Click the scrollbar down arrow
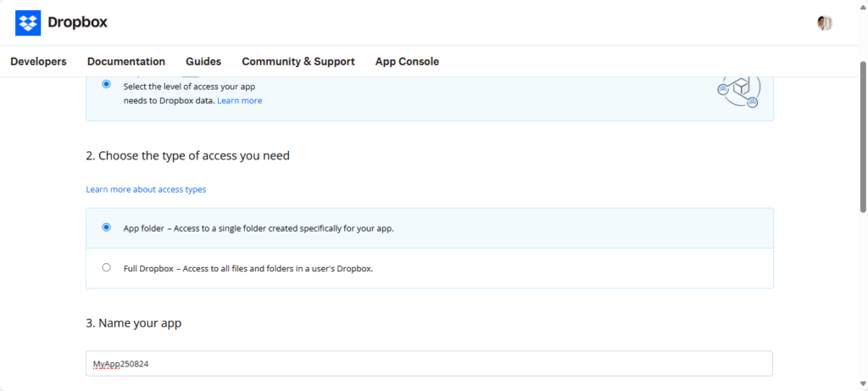This screenshot has height=391, width=868. [x=862, y=383]
